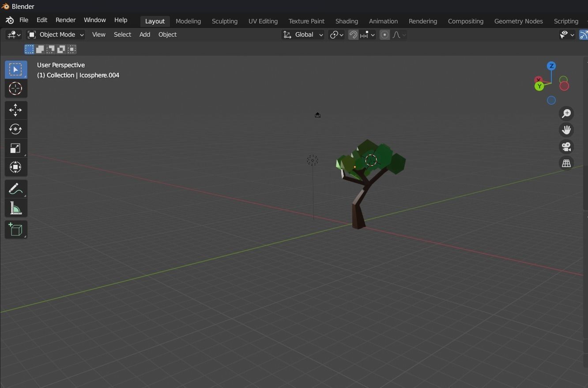
Task: Click '(1) Collection | Icosphere.004' text
Action: 78,75
